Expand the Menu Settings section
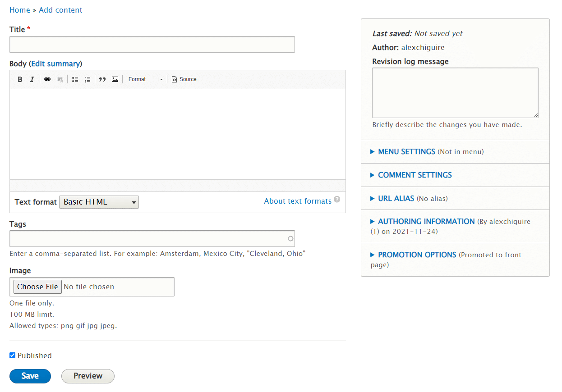Viewport: 562px width, 392px height. [406, 152]
